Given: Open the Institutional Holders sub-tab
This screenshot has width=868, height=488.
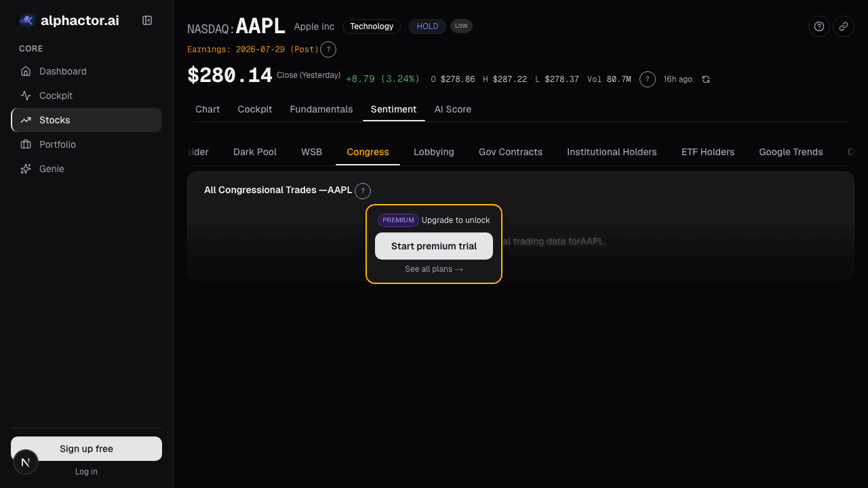Looking at the screenshot, I should 612,152.
